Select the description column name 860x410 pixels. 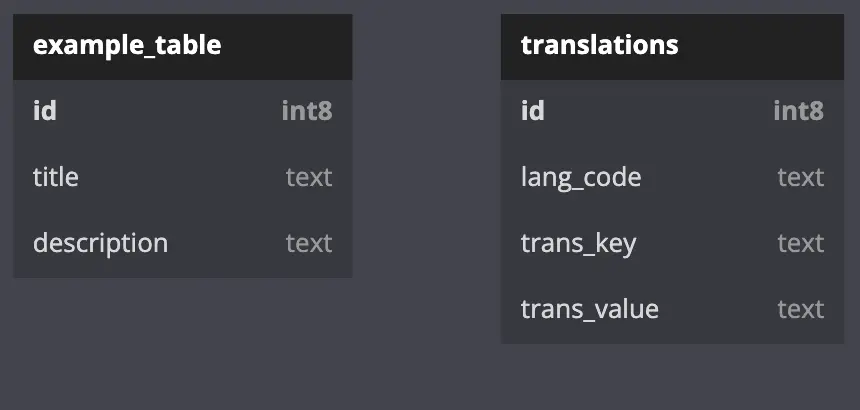point(100,243)
